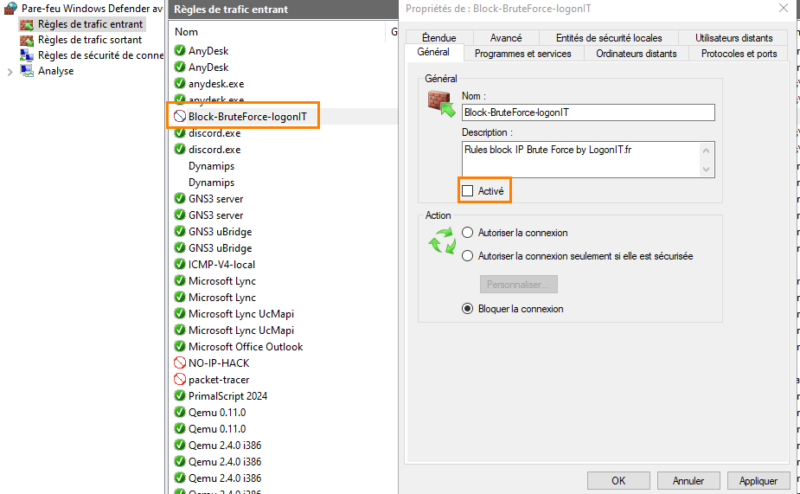Click the green check icon of PrimalScript 2024
The width and height of the screenshot is (800, 494).
point(180,396)
